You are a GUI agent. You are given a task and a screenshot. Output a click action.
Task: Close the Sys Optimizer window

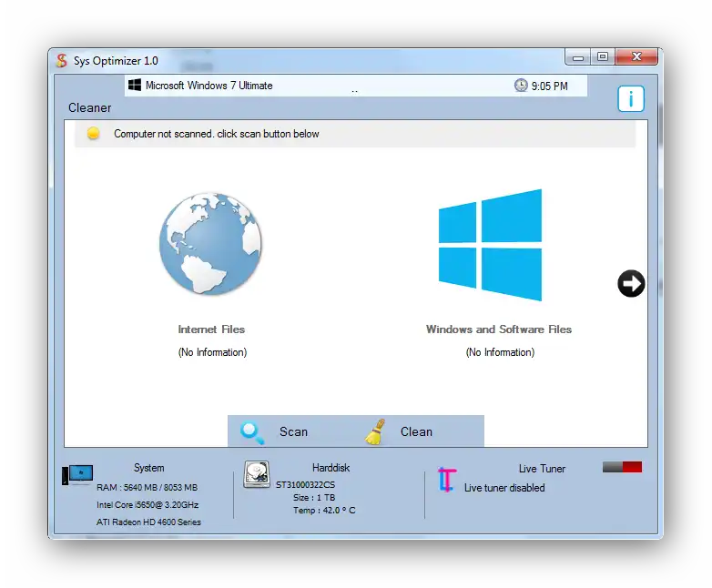point(636,56)
